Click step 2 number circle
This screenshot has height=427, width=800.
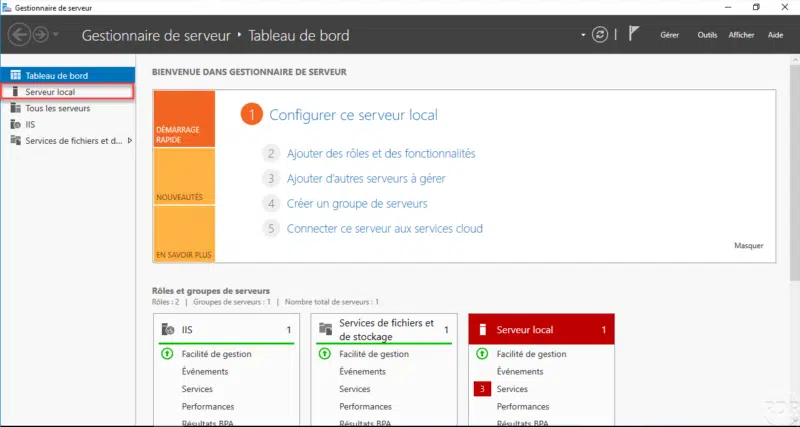pos(271,154)
